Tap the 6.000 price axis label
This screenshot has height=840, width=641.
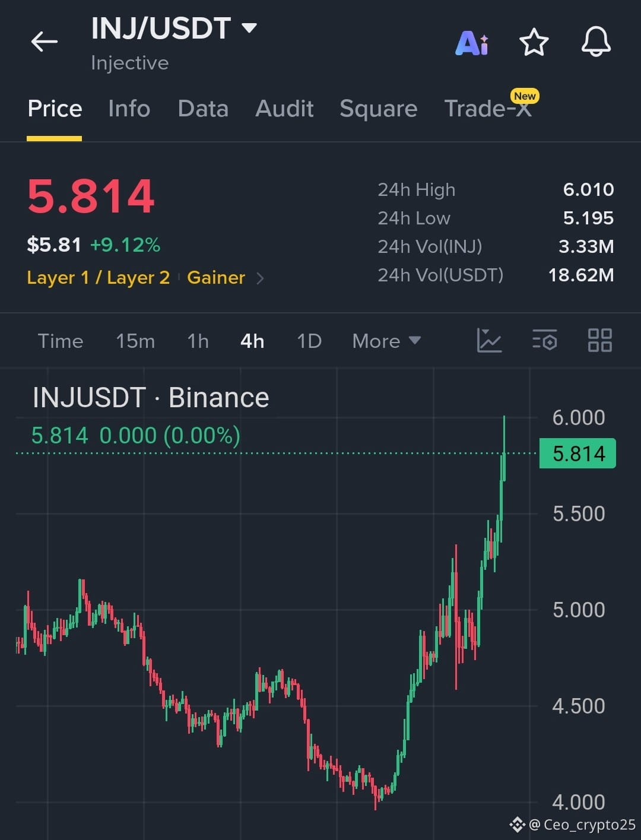pyautogui.click(x=579, y=417)
